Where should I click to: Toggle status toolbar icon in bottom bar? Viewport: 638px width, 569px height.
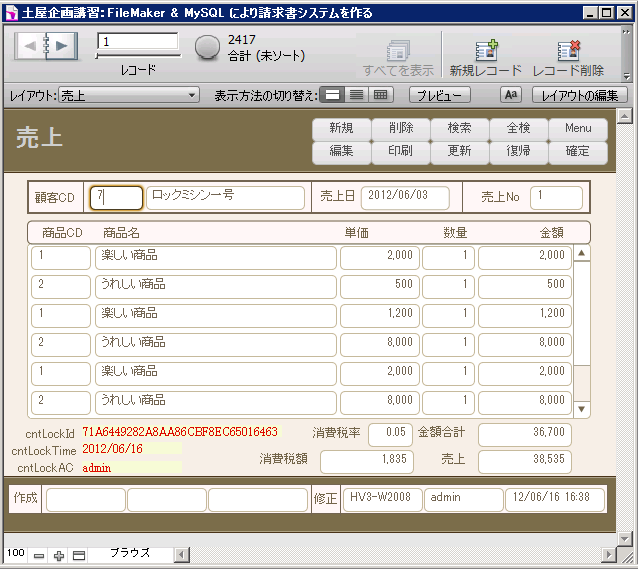79,556
